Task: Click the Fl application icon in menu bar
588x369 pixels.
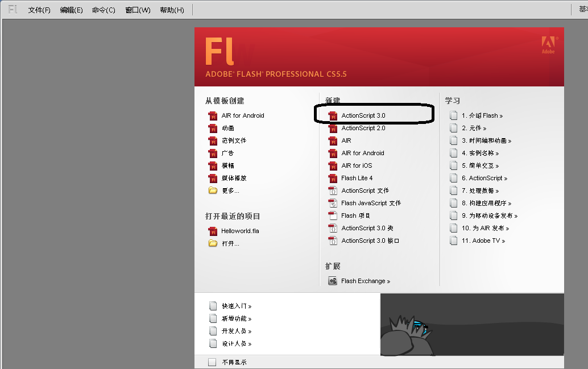Action: pyautogui.click(x=13, y=9)
